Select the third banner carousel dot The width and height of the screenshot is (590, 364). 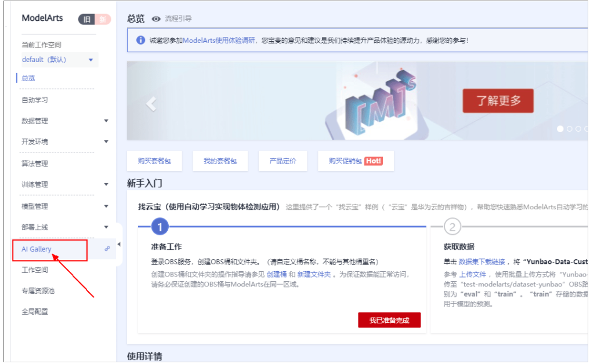coord(578,129)
